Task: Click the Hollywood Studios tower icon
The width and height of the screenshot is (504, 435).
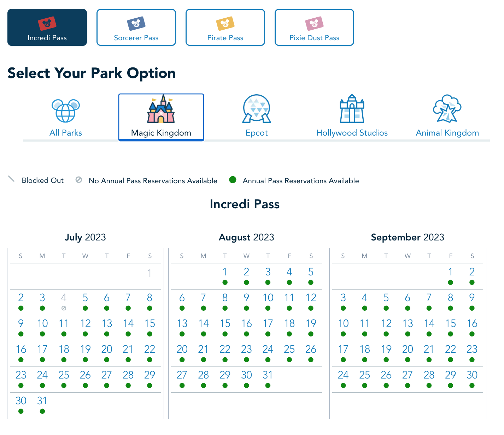Action: [352, 109]
